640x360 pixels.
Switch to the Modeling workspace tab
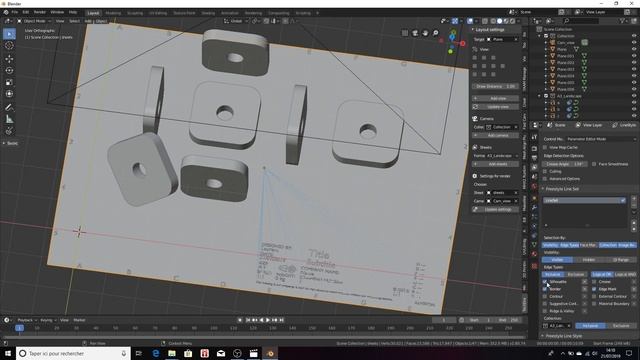113,13
